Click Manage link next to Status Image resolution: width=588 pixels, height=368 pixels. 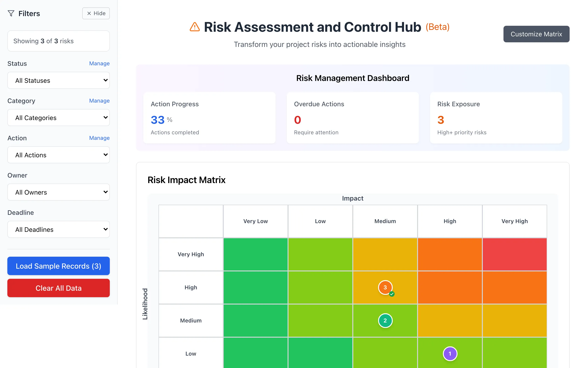99,63
